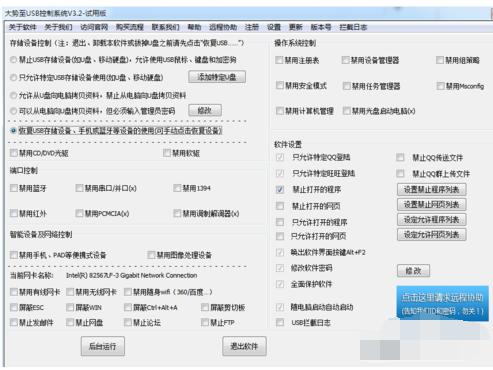Open the 设置 menu
Screen dimensions: 493x370
(x=274, y=27)
